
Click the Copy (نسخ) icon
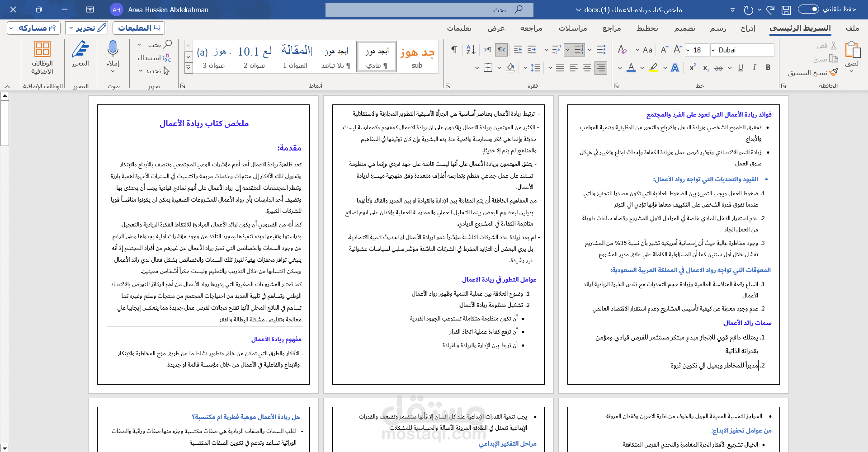coord(834,59)
